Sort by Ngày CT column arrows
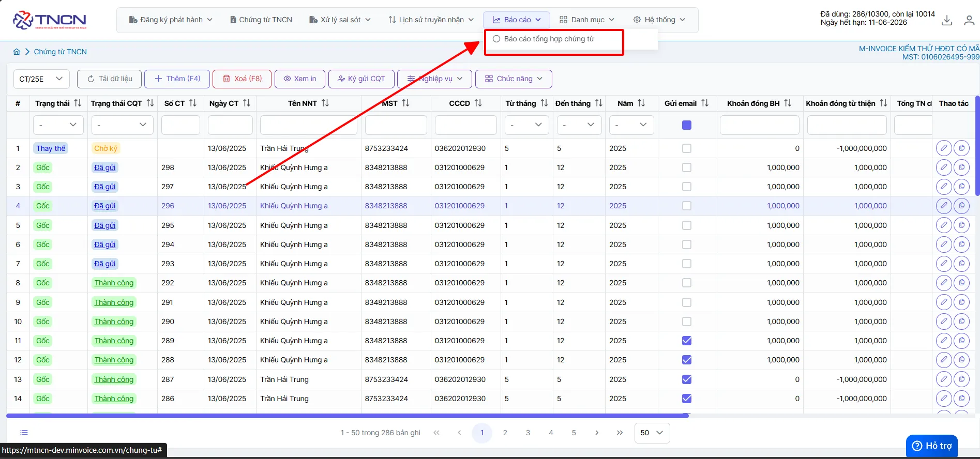 [x=247, y=103]
